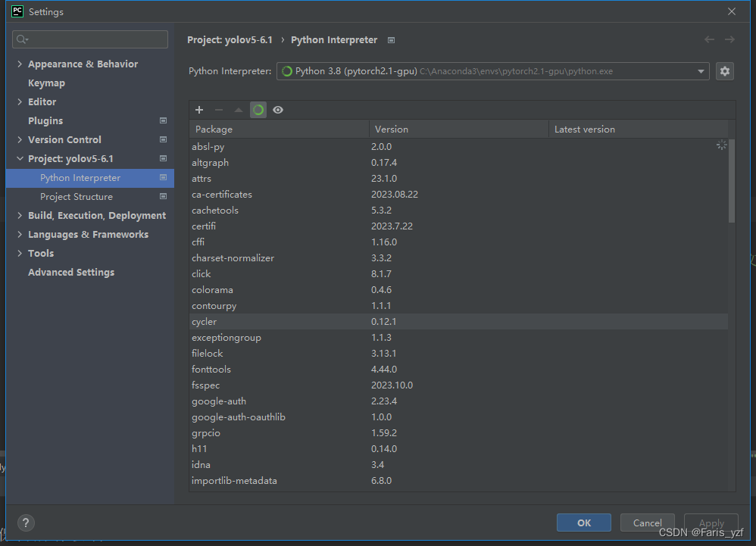Select the absl-py package row
Image resolution: width=756 pixels, height=546 pixels.
pyautogui.click(x=458, y=146)
